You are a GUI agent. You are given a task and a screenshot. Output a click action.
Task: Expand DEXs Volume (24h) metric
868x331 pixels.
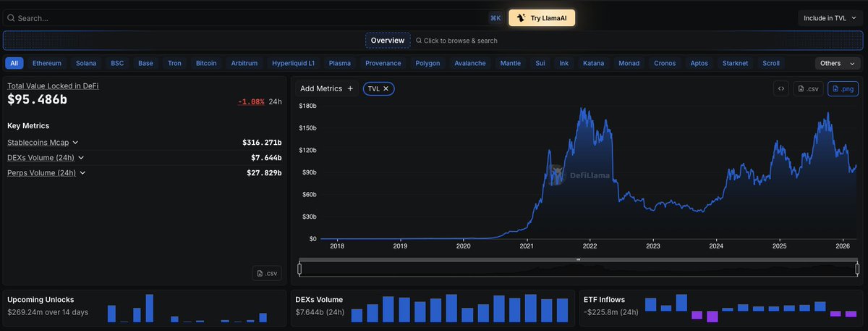tap(46, 158)
